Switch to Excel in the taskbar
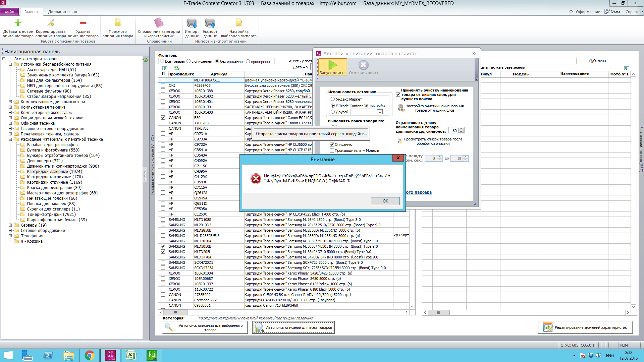Screen dimensions: 644x362 (x=131, y=355)
